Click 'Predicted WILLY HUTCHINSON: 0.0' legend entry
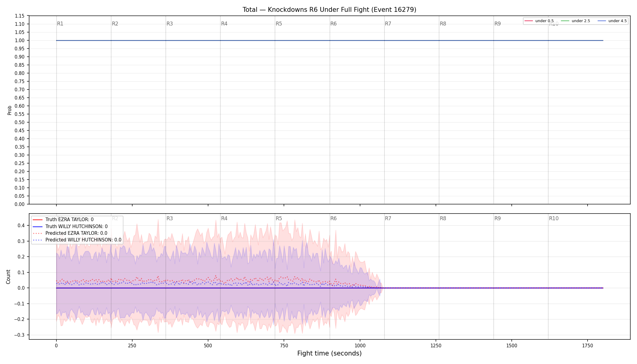The height and width of the screenshot is (364, 637). point(77,240)
